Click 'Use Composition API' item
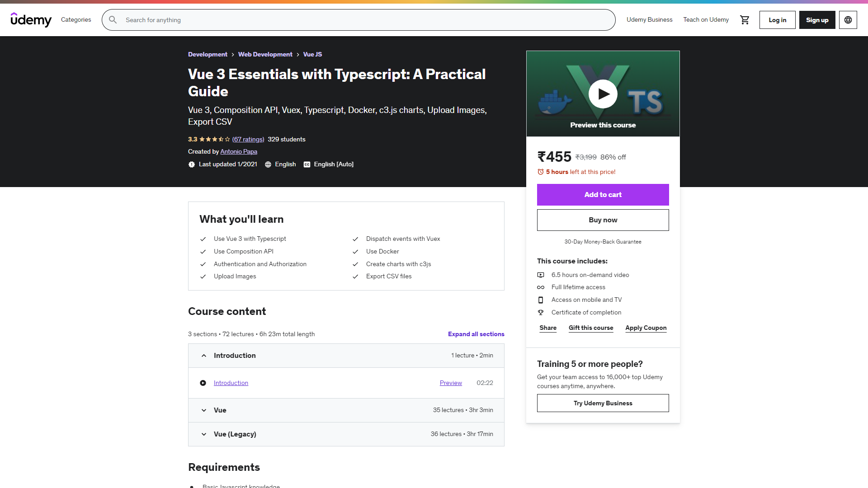This screenshot has height=488, width=868. 244,252
